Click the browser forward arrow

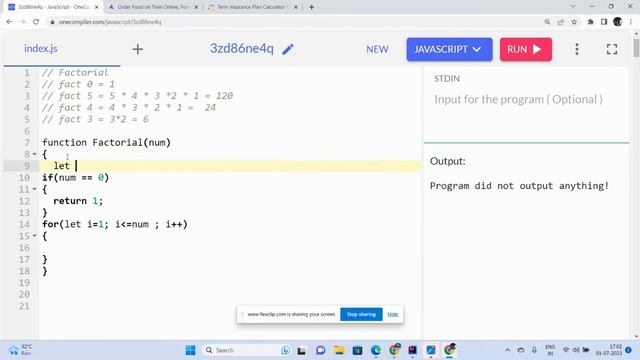pos(22,22)
